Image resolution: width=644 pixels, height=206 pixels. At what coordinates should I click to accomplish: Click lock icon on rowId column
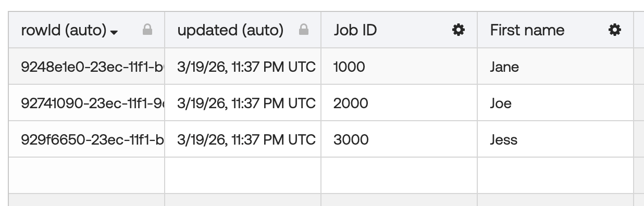pyautogui.click(x=147, y=30)
